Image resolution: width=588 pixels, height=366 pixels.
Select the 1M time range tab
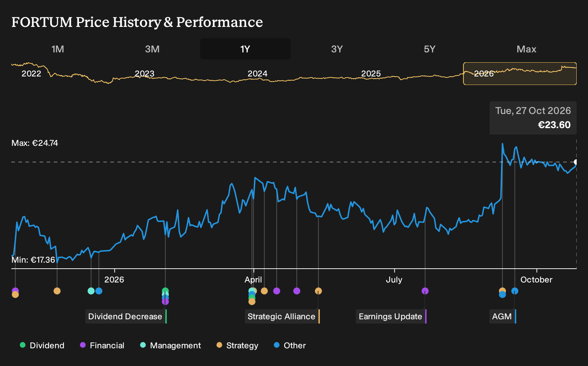click(x=58, y=49)
